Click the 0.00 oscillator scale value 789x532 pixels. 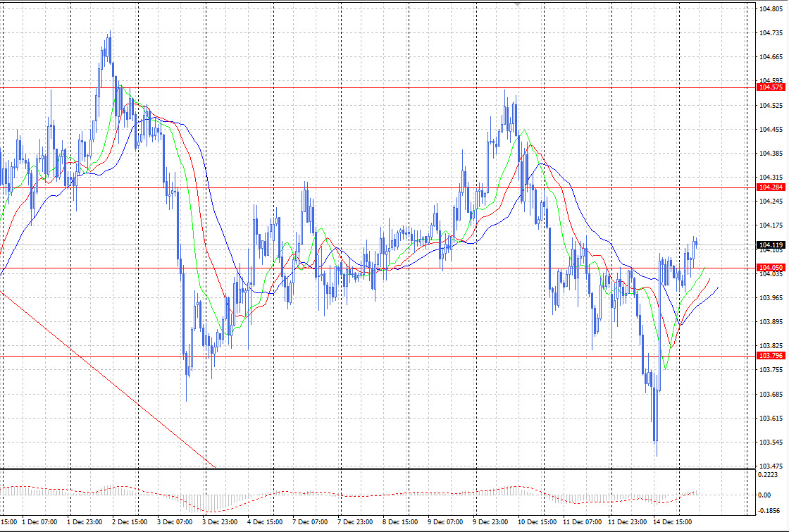(x=765, y=495)
